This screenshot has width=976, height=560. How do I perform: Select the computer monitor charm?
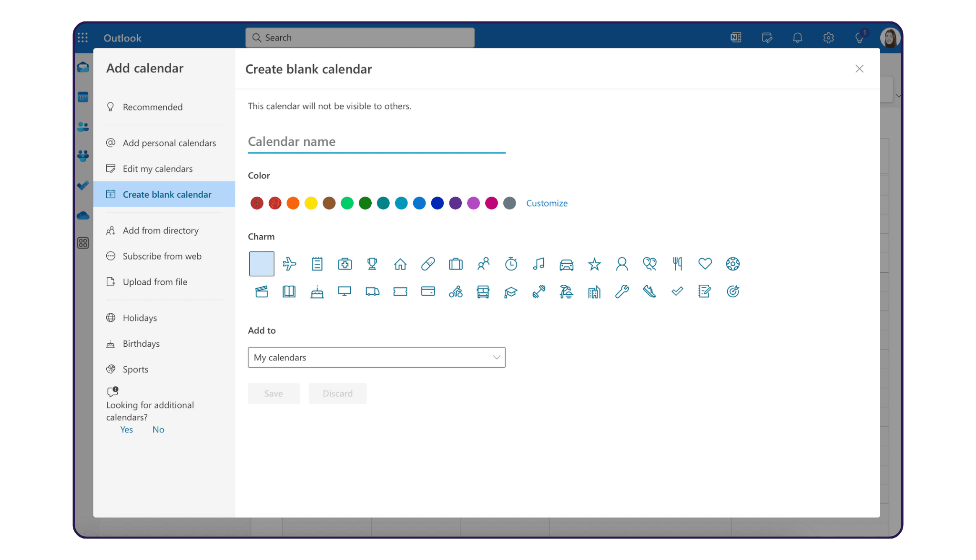coord(345,291)
